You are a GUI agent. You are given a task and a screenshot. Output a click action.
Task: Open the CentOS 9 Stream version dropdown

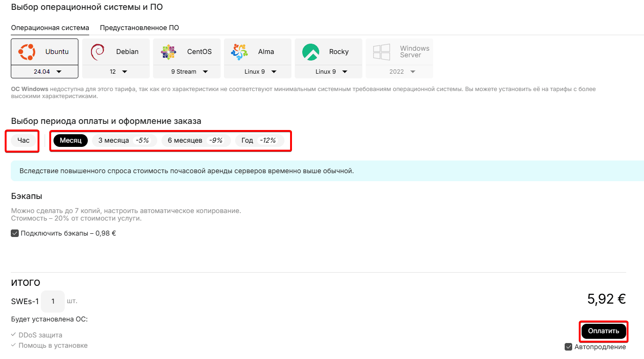(x=187, y=72)
